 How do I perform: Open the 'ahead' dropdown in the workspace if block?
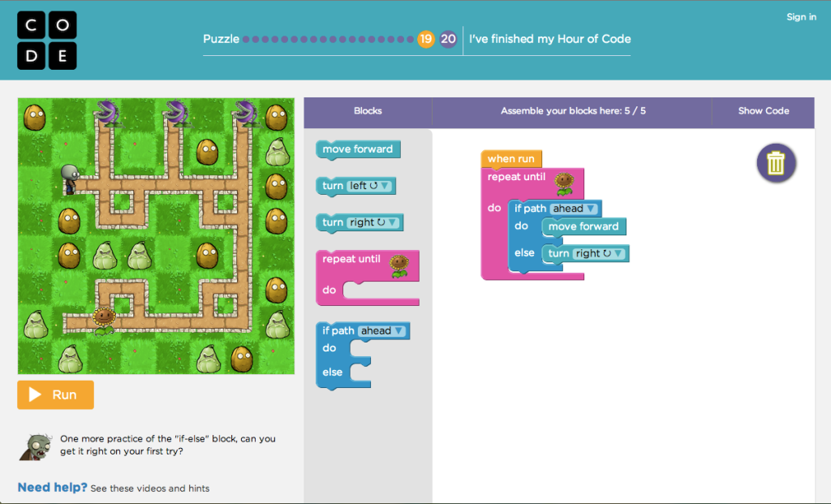click(x=574, y=209)
